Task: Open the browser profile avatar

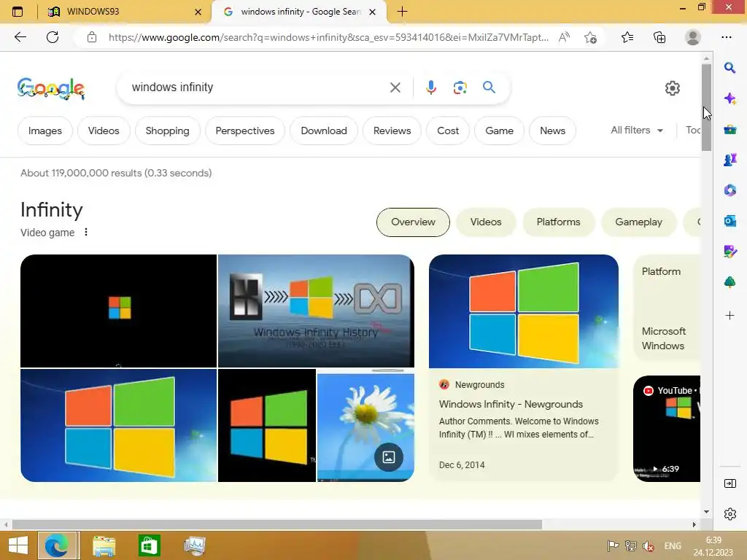Action: pyautogui.click(x=693, y=37)
